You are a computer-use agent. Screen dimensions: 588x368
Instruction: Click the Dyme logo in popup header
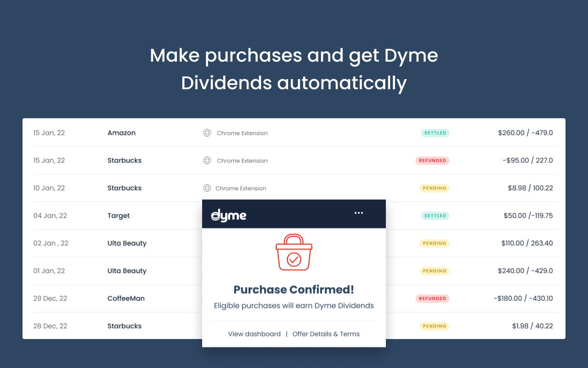pyautogui.click(x=229, y=215)
